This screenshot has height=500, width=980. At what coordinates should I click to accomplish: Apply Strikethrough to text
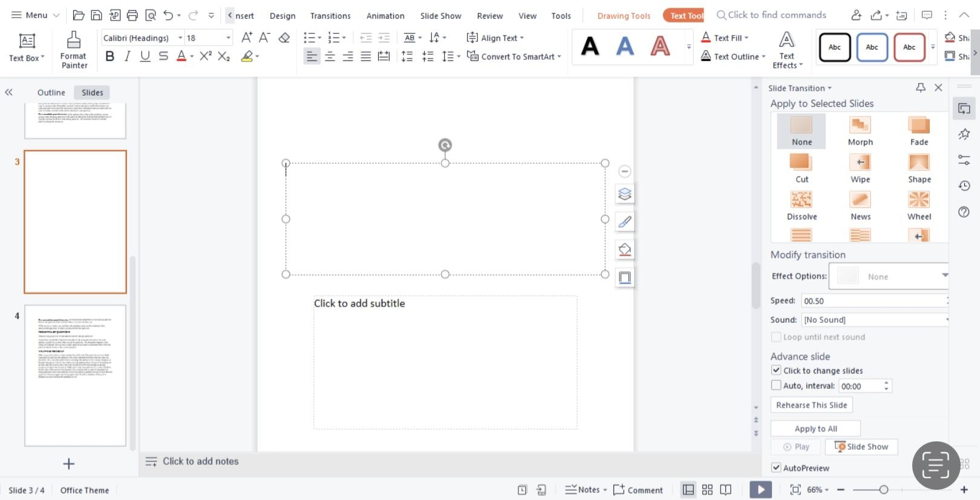(x=163, y=56)
